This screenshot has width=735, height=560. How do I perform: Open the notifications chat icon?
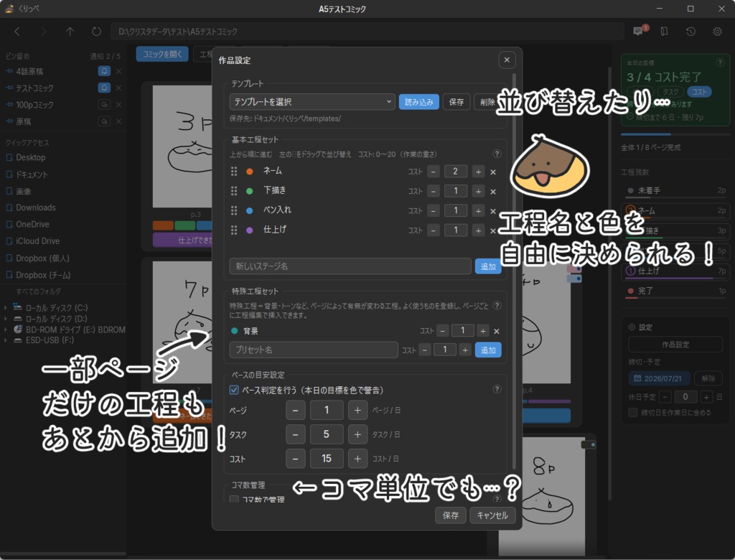[638, 32]
